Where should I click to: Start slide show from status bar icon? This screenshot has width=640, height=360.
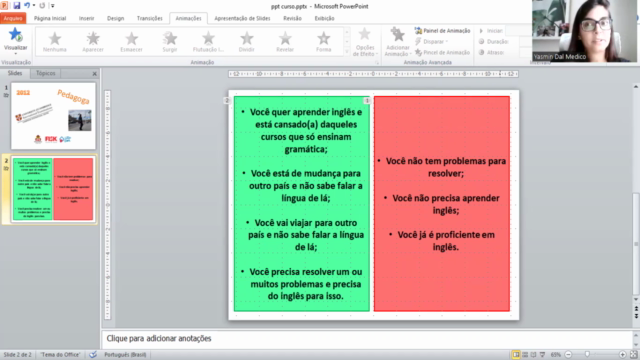coord(542,355)
